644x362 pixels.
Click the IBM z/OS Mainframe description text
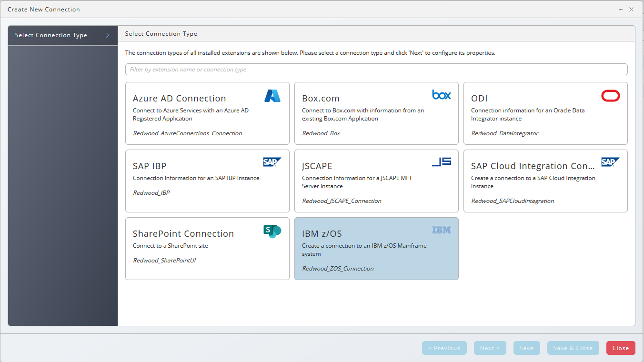pyautogui.click(x=364, y=250)
